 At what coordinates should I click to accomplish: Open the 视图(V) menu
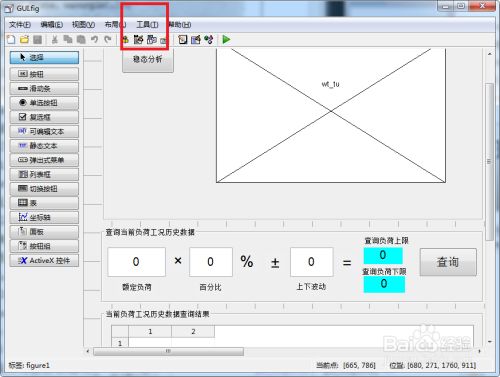pyautogui.click(x=83, y=25)
